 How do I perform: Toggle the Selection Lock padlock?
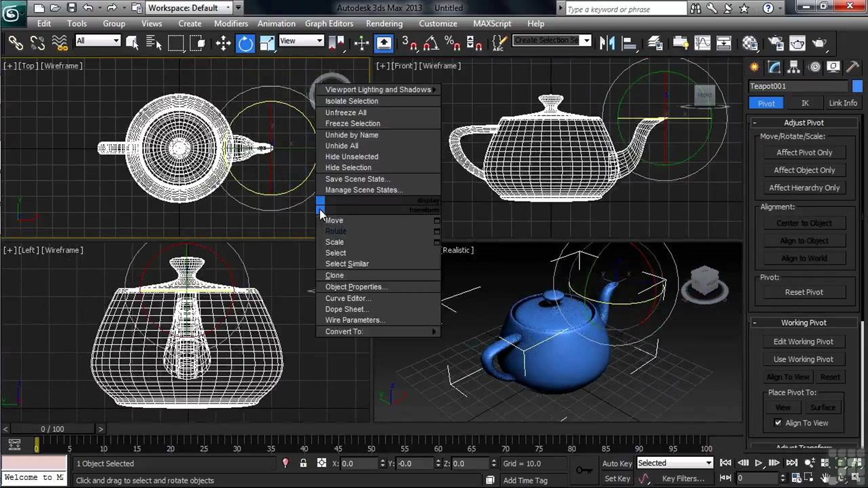(303, 463)
